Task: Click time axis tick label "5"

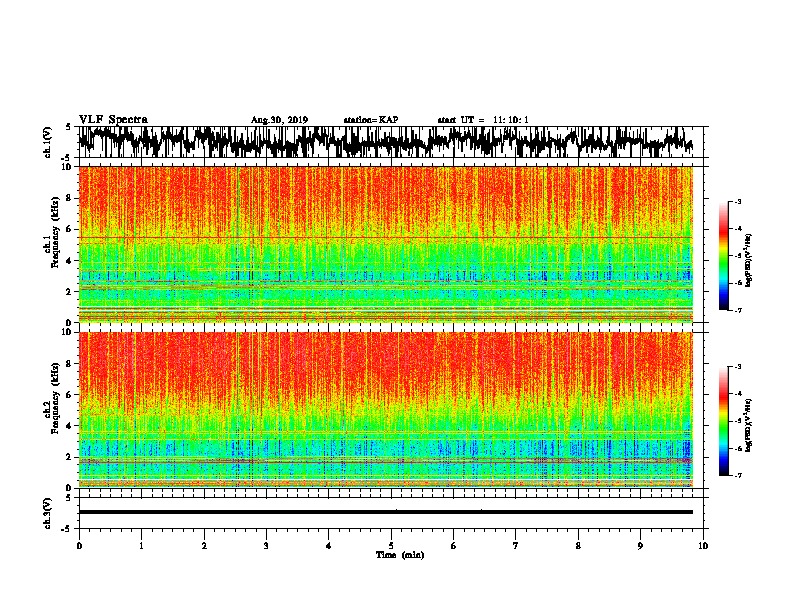Action: click(391, 546)
